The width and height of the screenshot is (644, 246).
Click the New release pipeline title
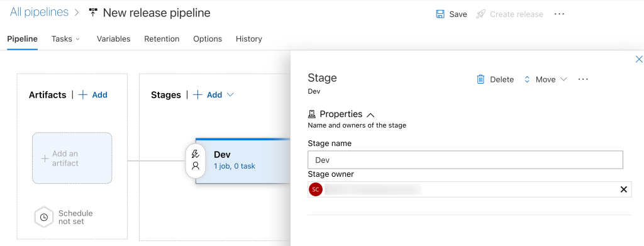pos(157,13)
